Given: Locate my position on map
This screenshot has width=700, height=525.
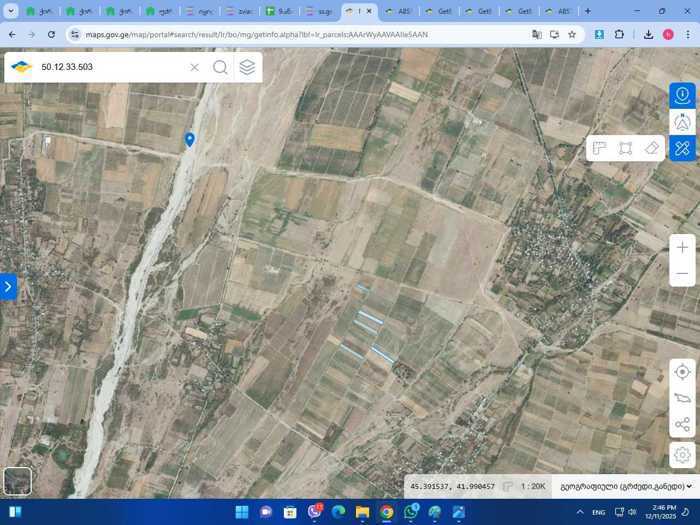Looking at the screenshot, I should pyautogui.click(x=682, y=372).
